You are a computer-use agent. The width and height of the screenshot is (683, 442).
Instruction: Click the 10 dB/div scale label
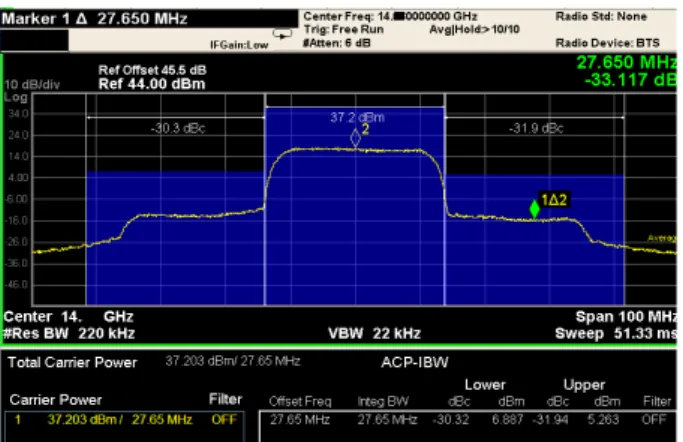[x=32, y=84]
